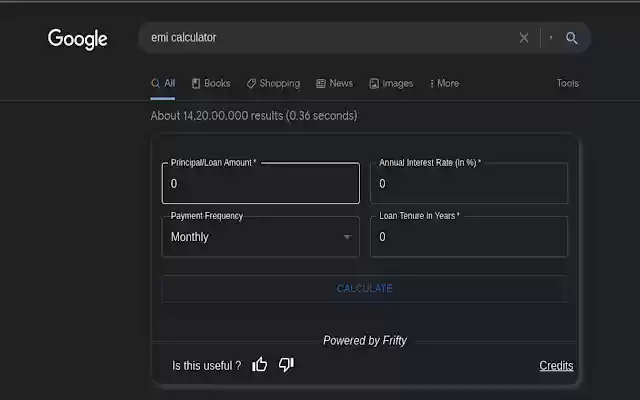Screen dimensions: 640x400
Task: Click the About 14,20,00,000 results text
Action: tap(254, 116)
